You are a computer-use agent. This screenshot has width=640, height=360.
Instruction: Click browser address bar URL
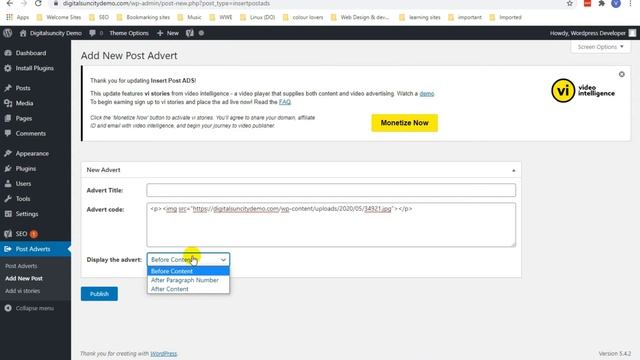click(166, 4)
